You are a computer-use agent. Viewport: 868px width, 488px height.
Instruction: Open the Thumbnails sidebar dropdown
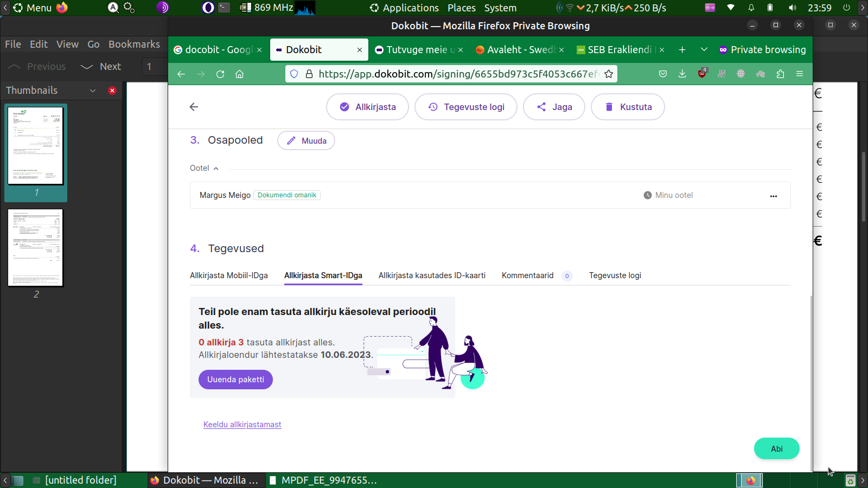[93, 91]
